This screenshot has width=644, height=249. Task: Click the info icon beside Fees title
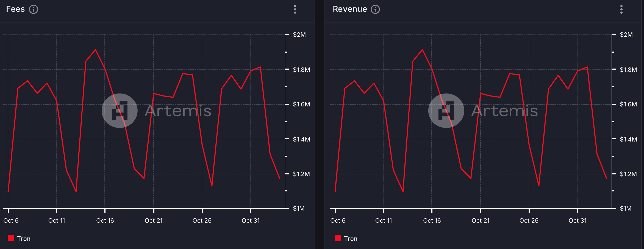[x=34, y=9]
